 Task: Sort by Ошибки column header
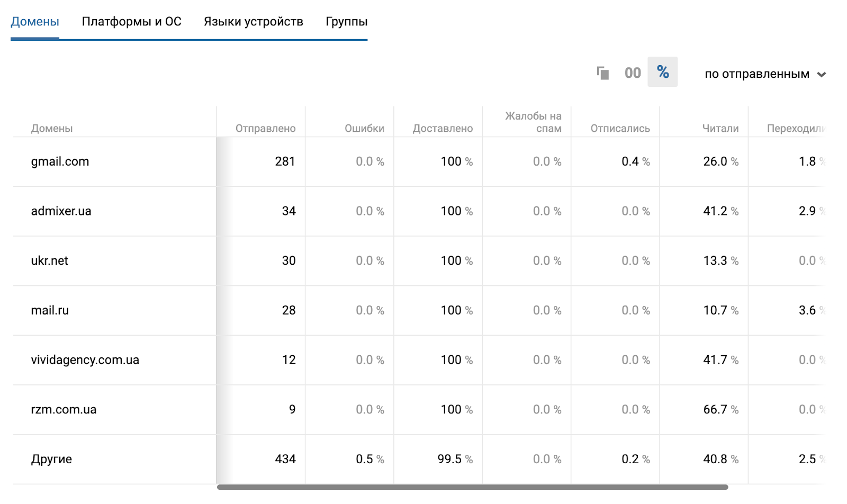(364, 129)
